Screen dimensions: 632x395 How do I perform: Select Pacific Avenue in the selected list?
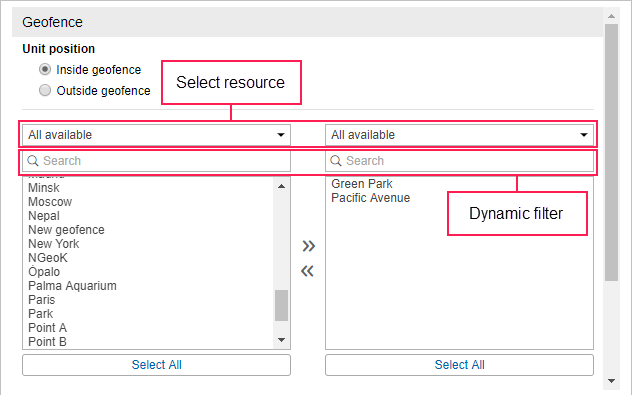(370, 198)
